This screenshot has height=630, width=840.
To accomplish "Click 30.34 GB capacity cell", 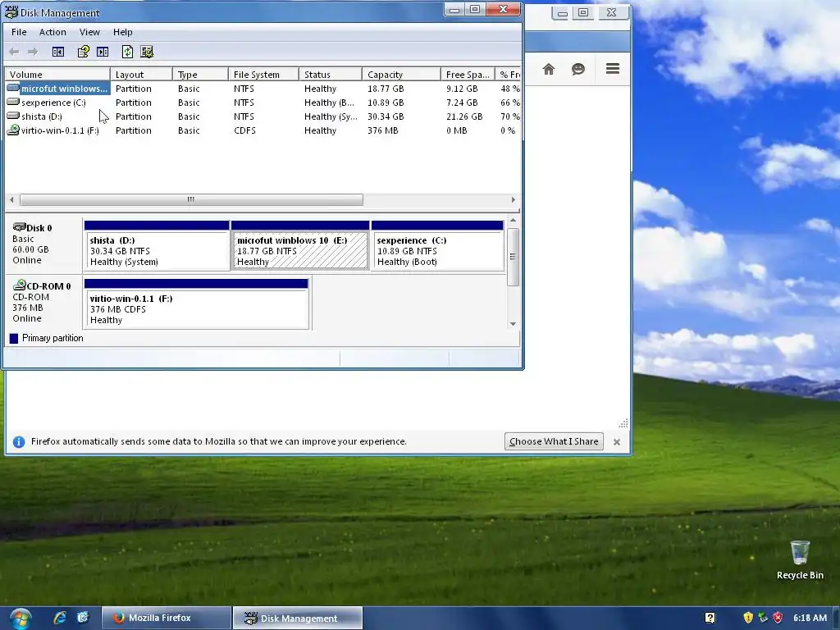I will [386, 116].
